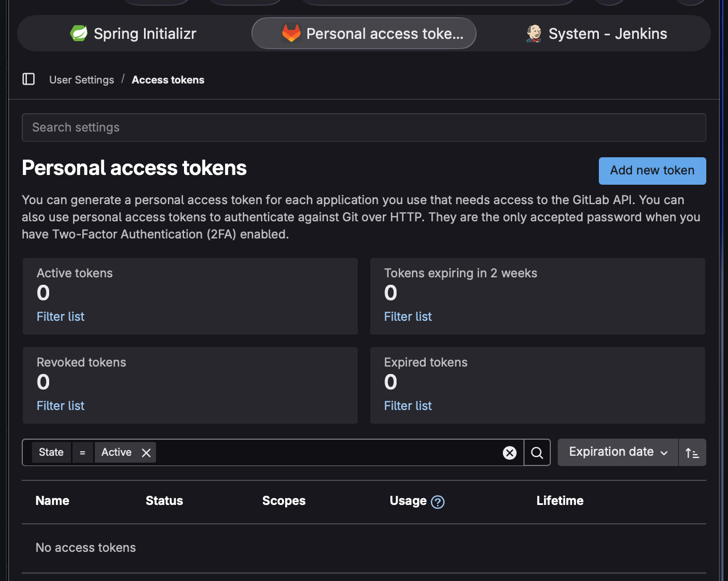
Task: Filter list under Revoked tokens
Action: (x=61, y=406)
